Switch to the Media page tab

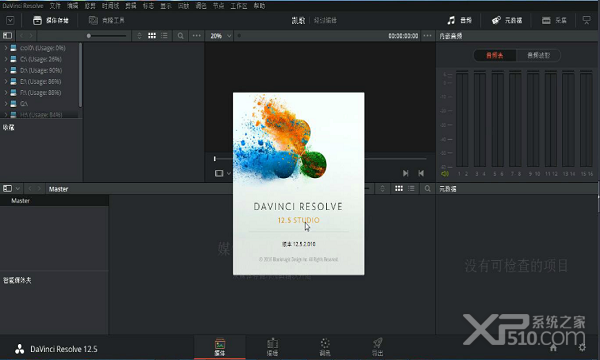(220, 347)
